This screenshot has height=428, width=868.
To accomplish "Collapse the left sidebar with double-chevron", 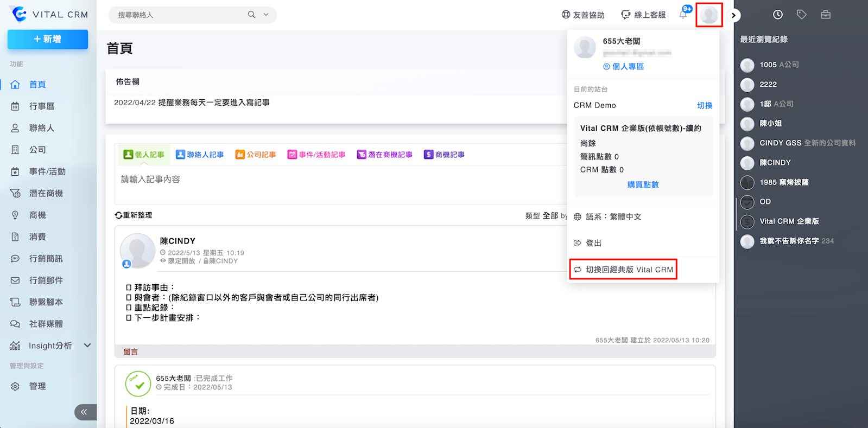I will tap(84, 412).
